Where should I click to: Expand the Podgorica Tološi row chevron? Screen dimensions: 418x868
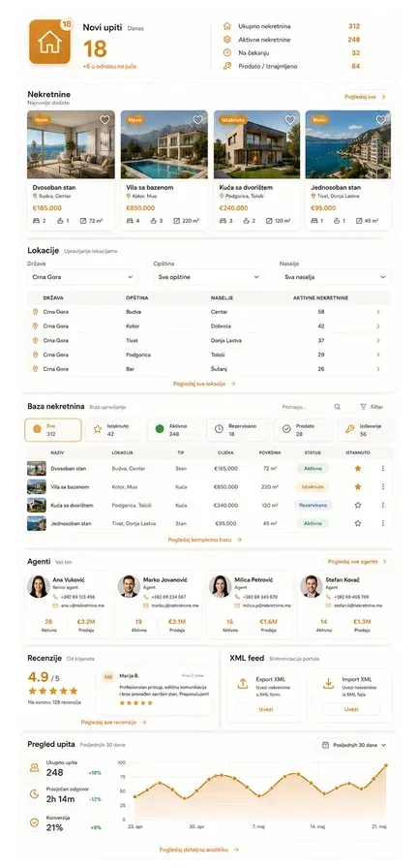(378, 355)
